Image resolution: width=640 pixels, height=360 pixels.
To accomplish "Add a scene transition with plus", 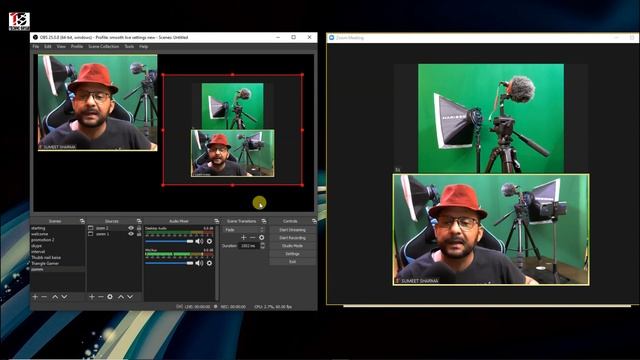I will tap(244, 238).
